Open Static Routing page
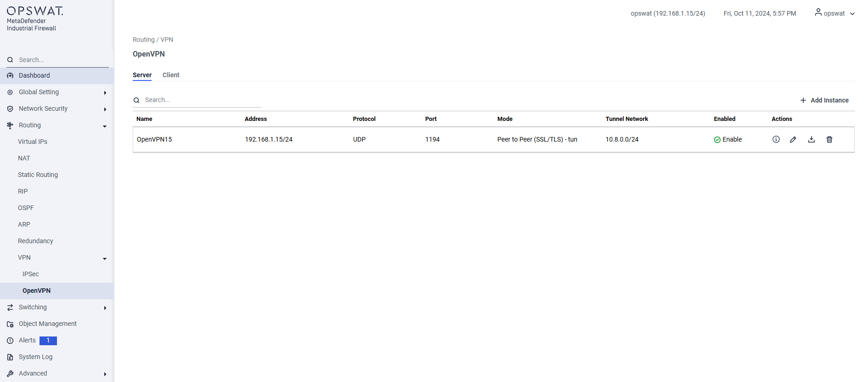Screen dimensions: 868x382 click(38, 175)
